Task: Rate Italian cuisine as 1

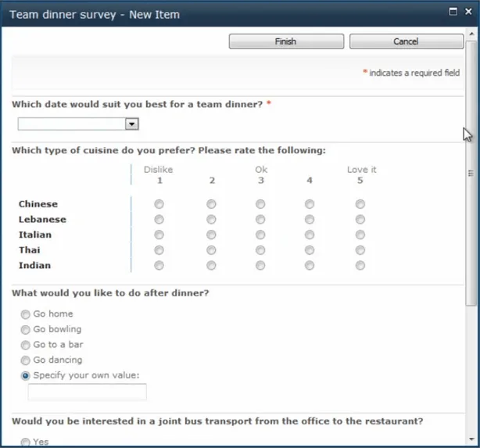Action: click(159, 235)
